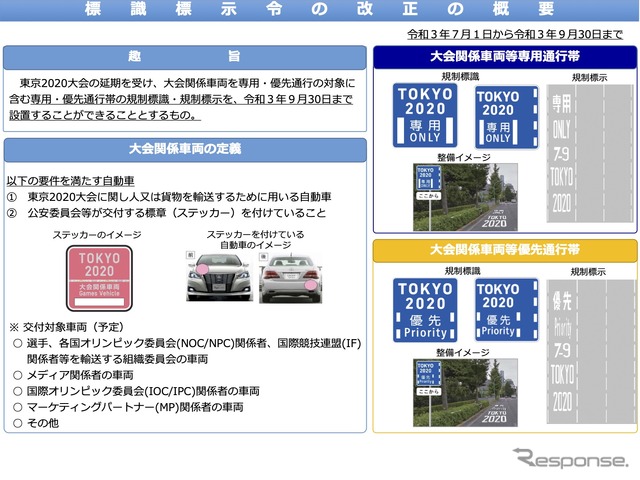
Task: Click the ステッカーを付けている自動車のイメージ caption
Action: point(256,240)
